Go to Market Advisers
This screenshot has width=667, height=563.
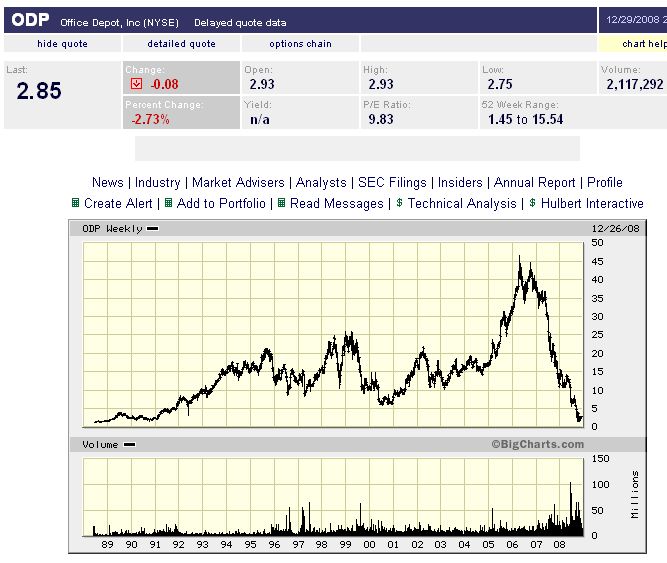click(x=238, y=182)
